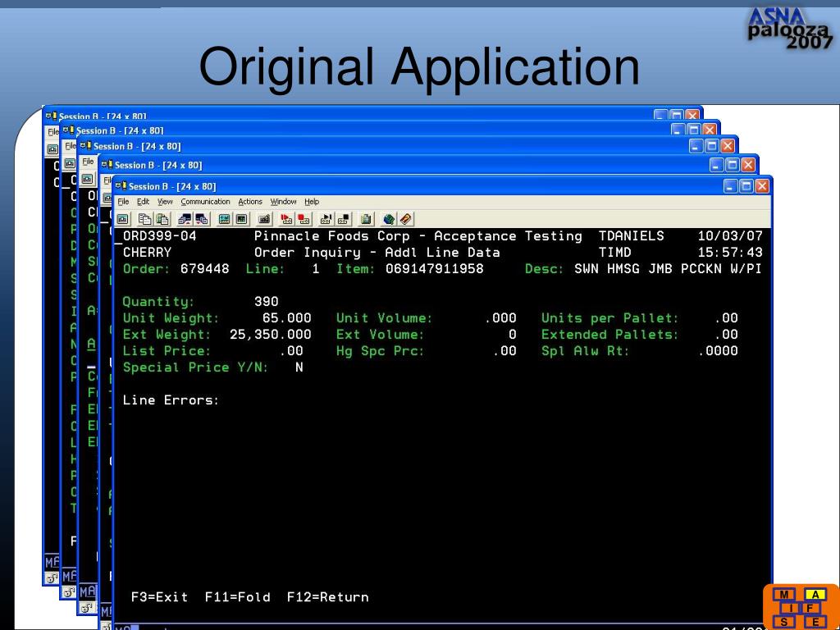840x630 pixels.
Task: Select the F12=Return function key label
Action: click(328, 597)
